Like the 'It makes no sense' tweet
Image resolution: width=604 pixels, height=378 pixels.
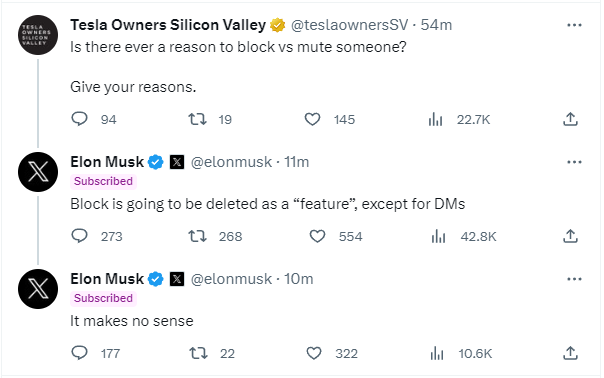tap(314, 353)
